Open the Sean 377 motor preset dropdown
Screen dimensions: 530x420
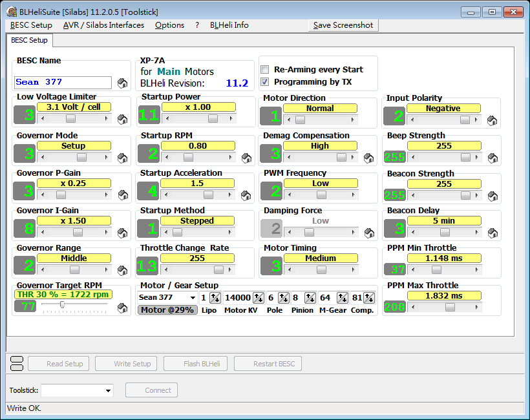pos(193,298)
